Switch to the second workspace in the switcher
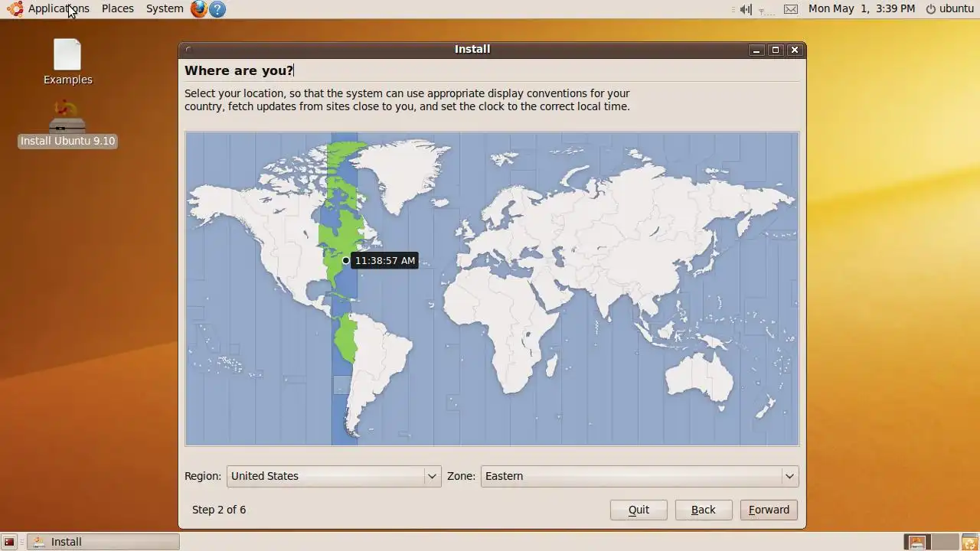 (945, 542)
